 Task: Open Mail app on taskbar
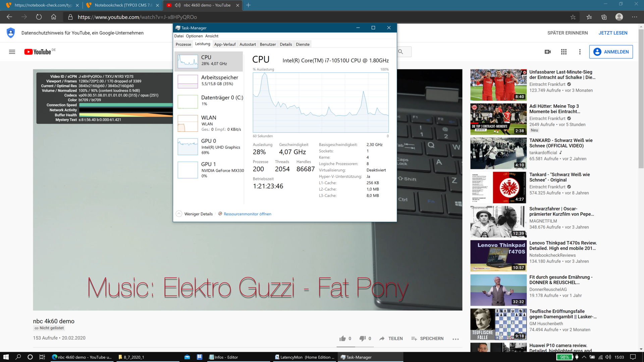coord(187,357)
